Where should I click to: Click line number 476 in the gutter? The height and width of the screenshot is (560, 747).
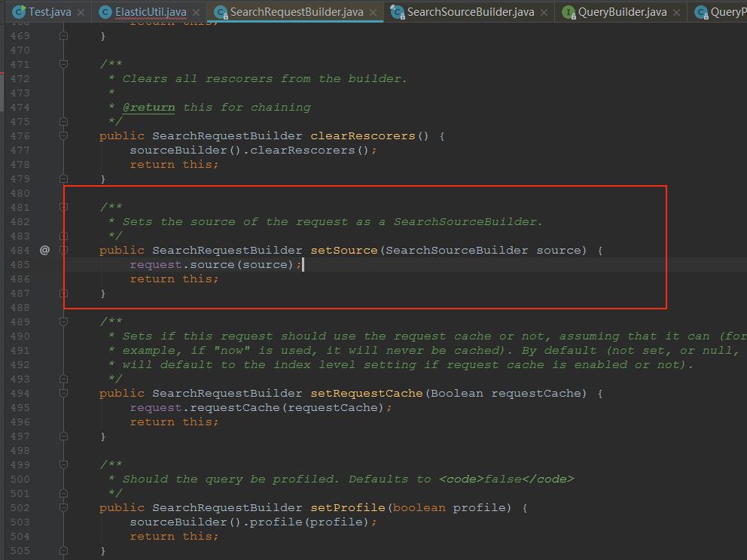tap(20, 136)
